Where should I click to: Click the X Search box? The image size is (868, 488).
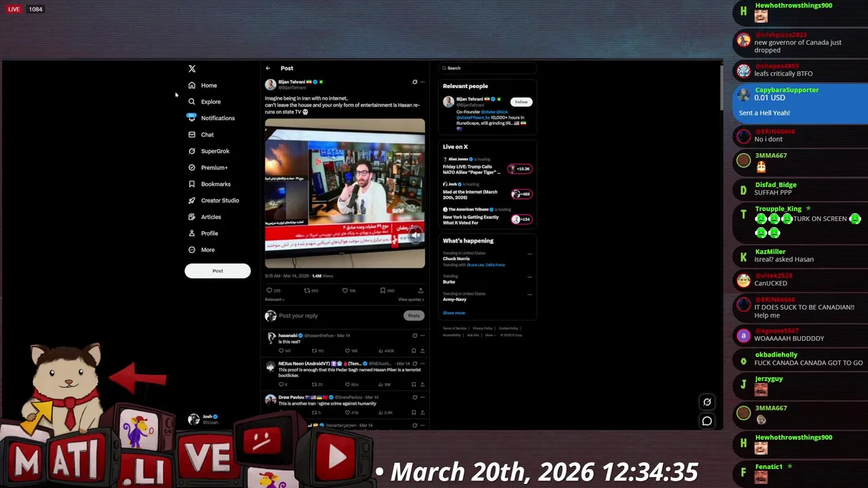pos(487,68)
